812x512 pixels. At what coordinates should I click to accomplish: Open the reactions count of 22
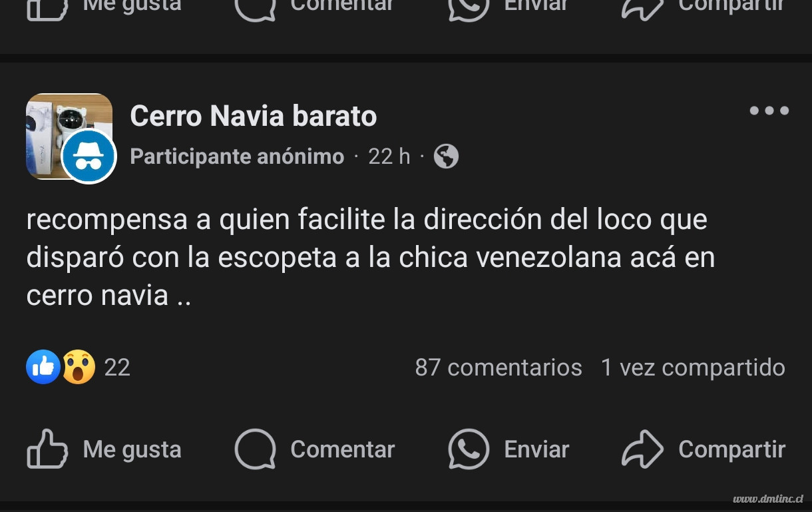pyautogui.click(x=117, y=368)
